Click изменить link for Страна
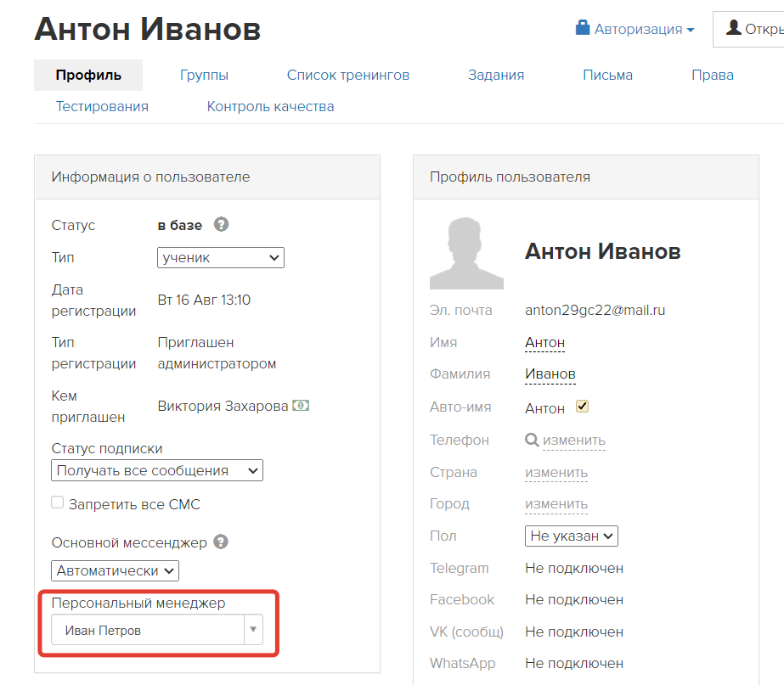Screen dimensions: 784x685 (x=556, y=472)
